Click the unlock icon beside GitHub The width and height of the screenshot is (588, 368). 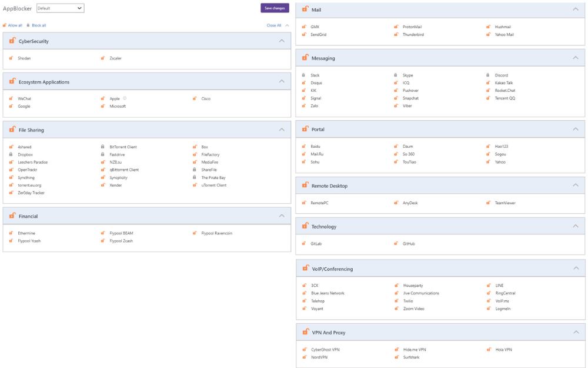396,244
